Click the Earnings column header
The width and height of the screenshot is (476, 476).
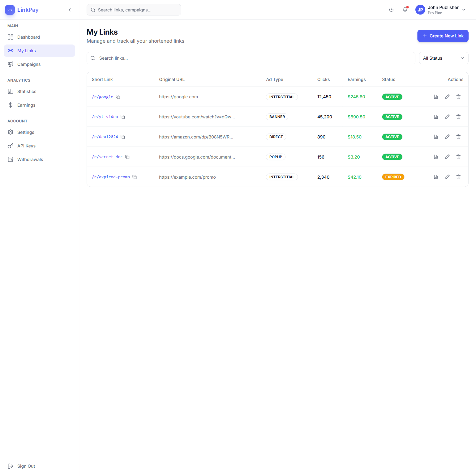pyautogui.click(x=357, y=79)
